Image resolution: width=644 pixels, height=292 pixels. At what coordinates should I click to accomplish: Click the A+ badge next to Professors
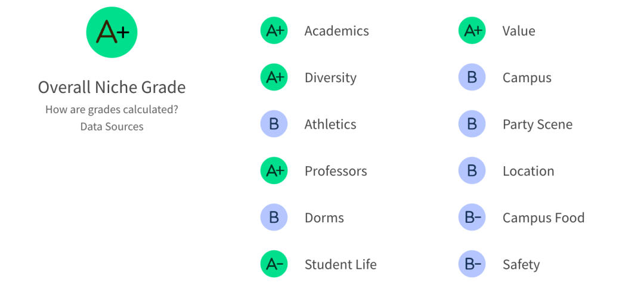pyautogui.click(x=274, y=171)
